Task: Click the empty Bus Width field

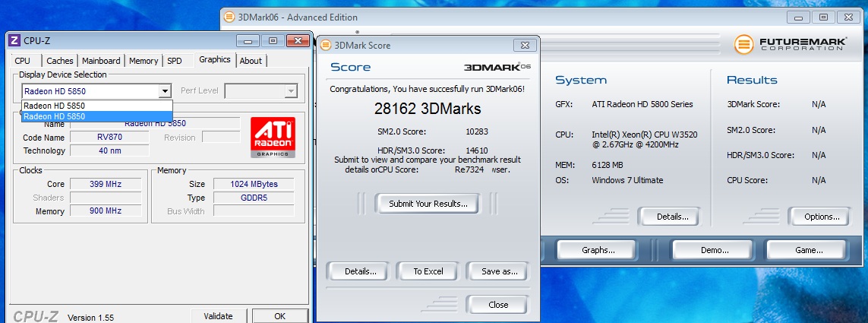Action: (254, 211)
